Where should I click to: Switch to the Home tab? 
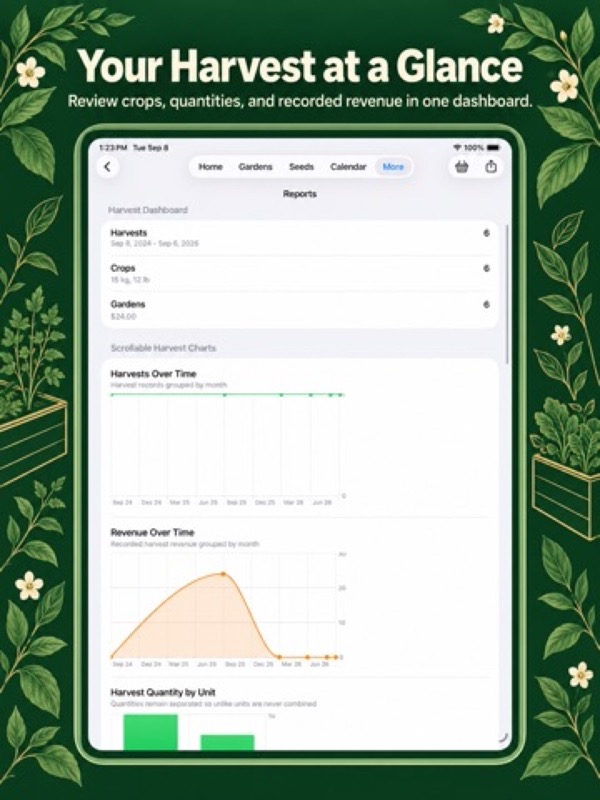click(x=210, y=167)
